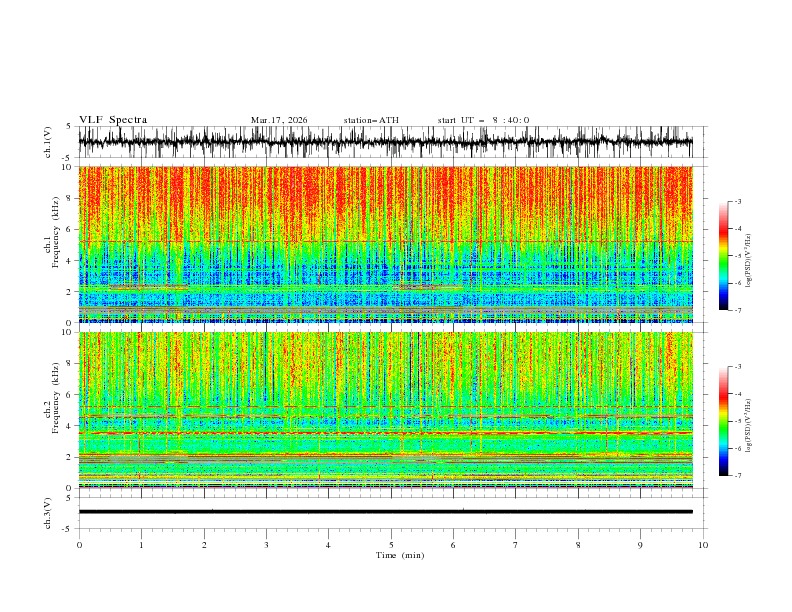Click the upper colorbar 'log(PSD)(V²/Hz)' label
The width and height of the screenshot is (792, 612).
(749, 261)
